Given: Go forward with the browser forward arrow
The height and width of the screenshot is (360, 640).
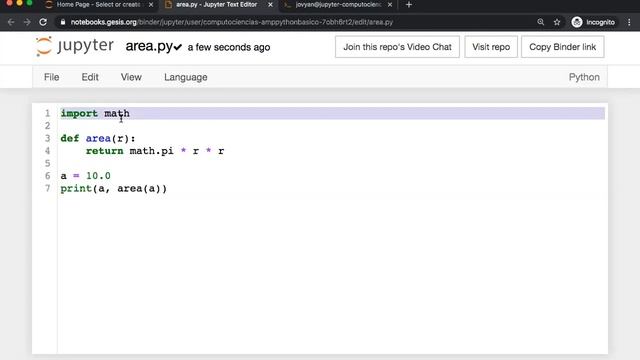Looking at the screenshot, I should tap(27, 22).
